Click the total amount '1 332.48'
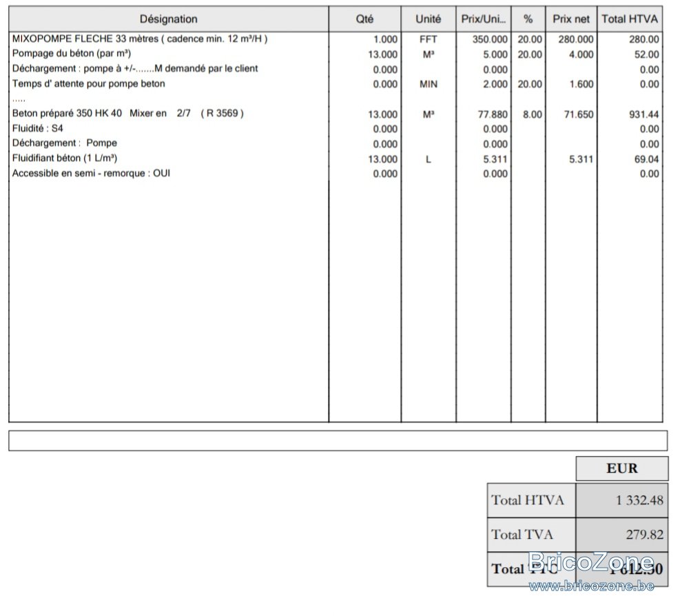 tap(639, 500)
